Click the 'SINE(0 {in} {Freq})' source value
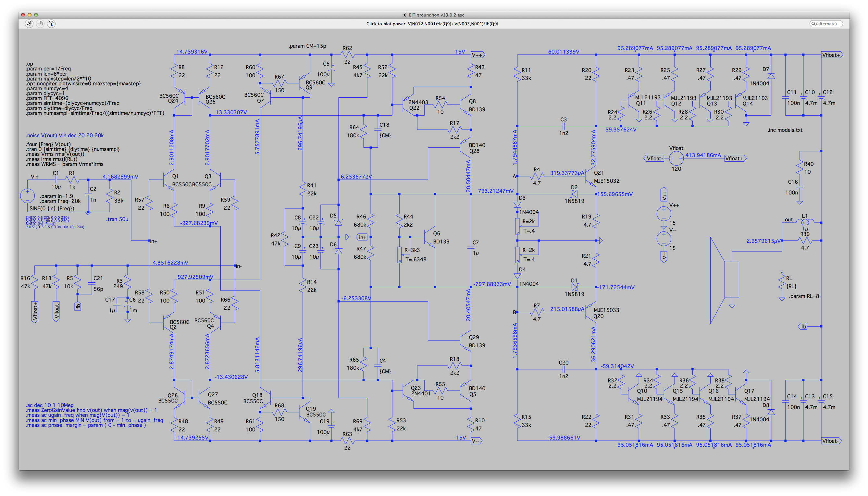The image size is (868, 496). [52, 208]
